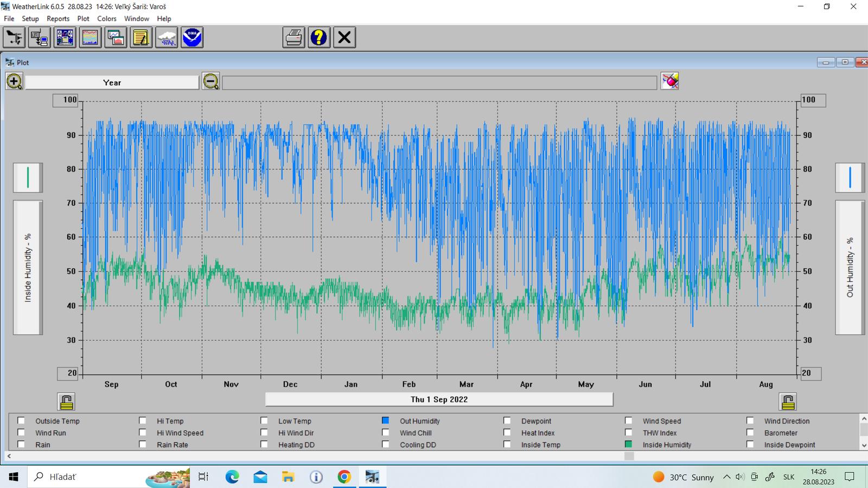The image size is (868, 488).
Task: Zoom in with plus magnifier
Action: pyautogui.click(x=14, y=82)
